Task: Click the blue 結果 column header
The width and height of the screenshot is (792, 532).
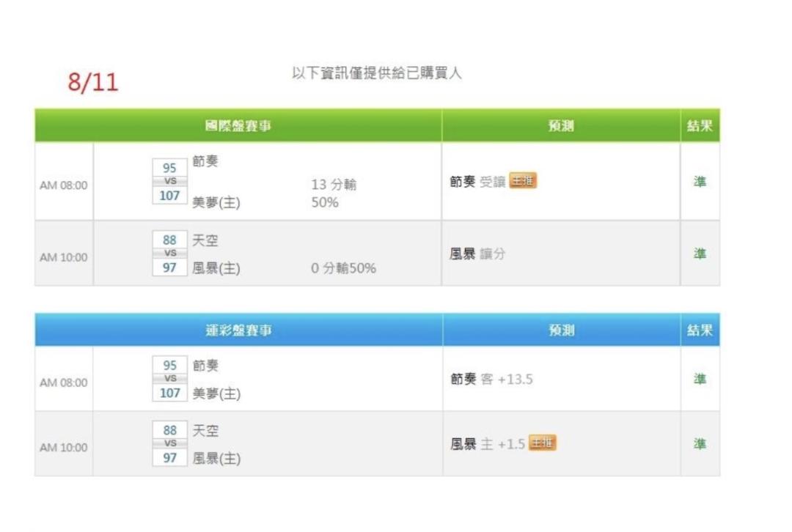Action: coord(700,330)
